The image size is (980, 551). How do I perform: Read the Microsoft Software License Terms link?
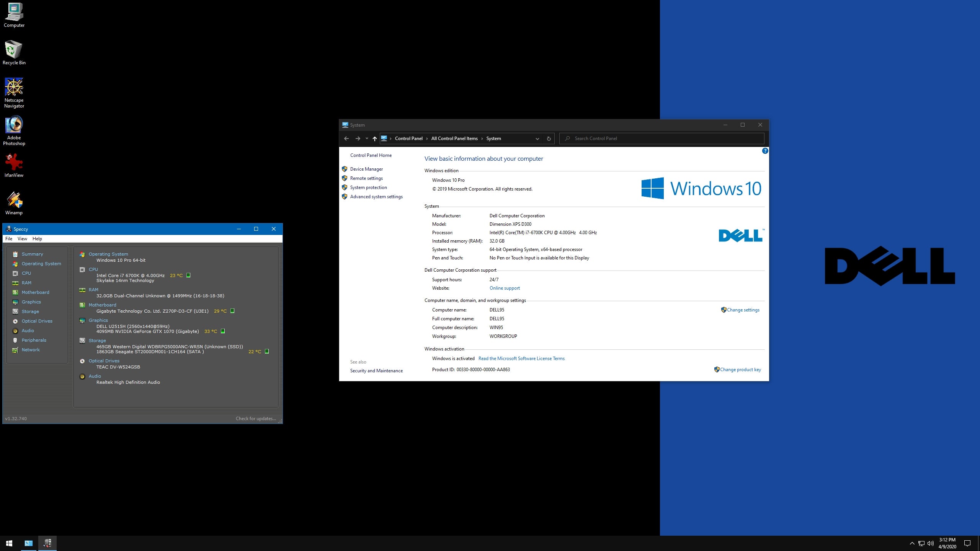[521, 359]
